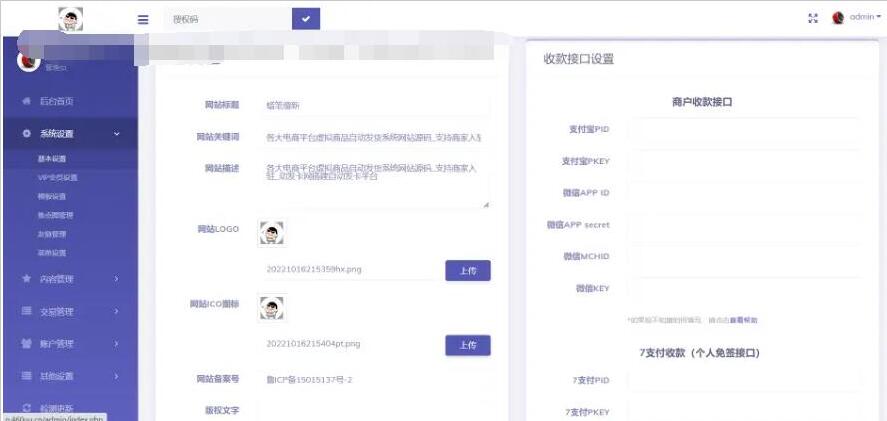Focus the authorization code input field
This screenshot has height=421, width=887.
(229, 19)
